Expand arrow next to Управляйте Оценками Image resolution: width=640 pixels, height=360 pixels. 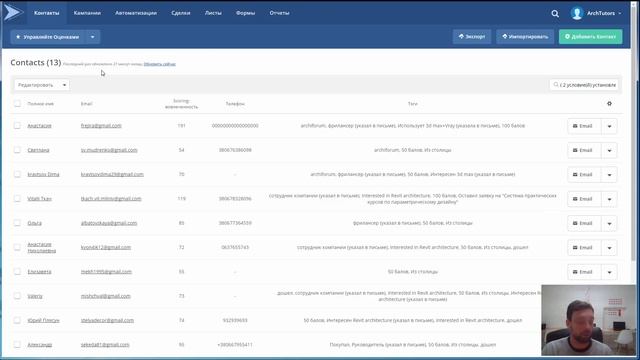tap(93, 37)
